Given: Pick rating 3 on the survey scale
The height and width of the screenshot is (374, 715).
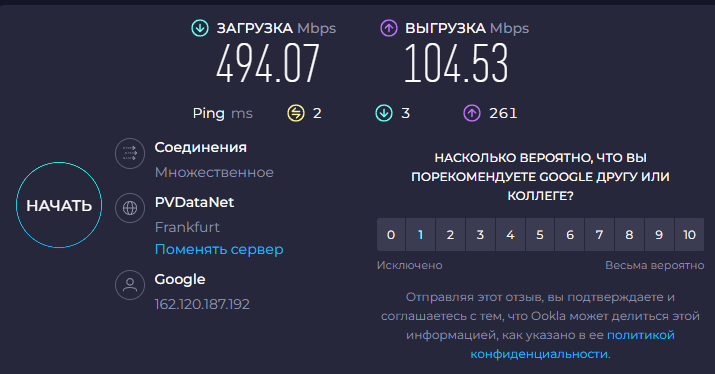Looking at the screenshot, I should [x=480, y=234].
